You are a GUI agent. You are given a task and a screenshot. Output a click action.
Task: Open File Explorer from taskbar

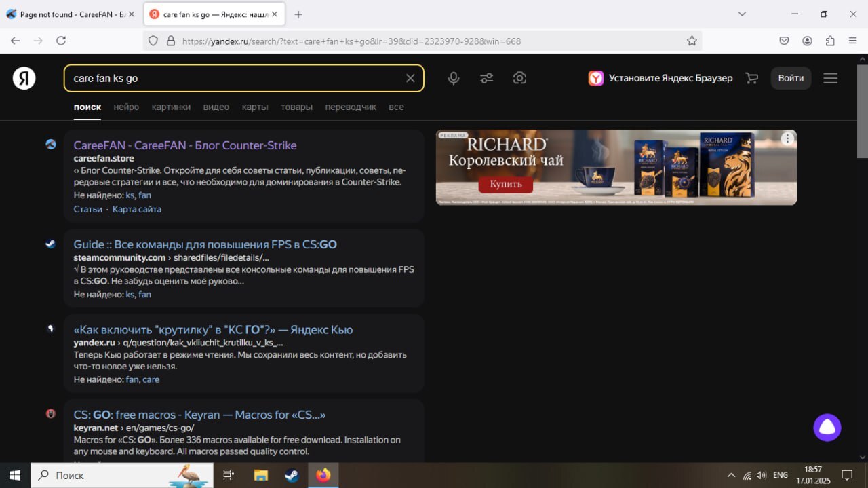tap(260, 475)
